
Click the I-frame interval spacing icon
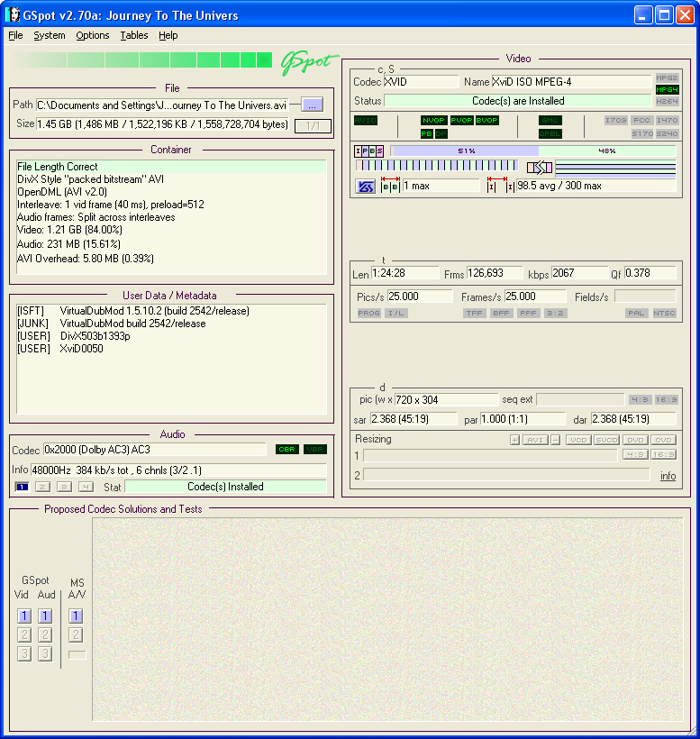[x=501, y=186]
